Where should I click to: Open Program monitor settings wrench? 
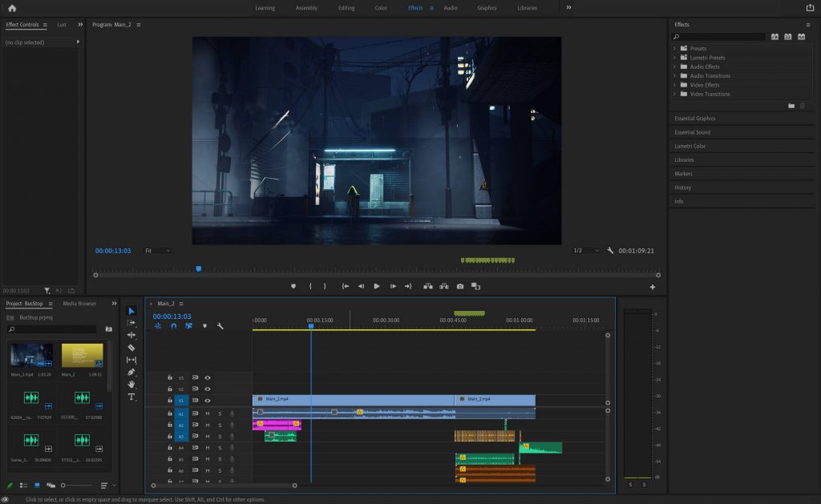tap(610, 251)
